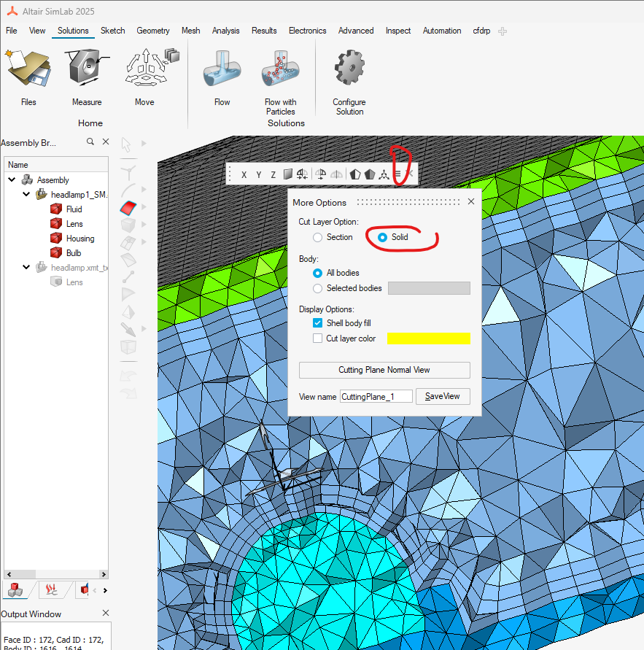Select the red face selection filter
Image resolution: width=644 pixels, height=650 pixels.
[x=128, y=208]
